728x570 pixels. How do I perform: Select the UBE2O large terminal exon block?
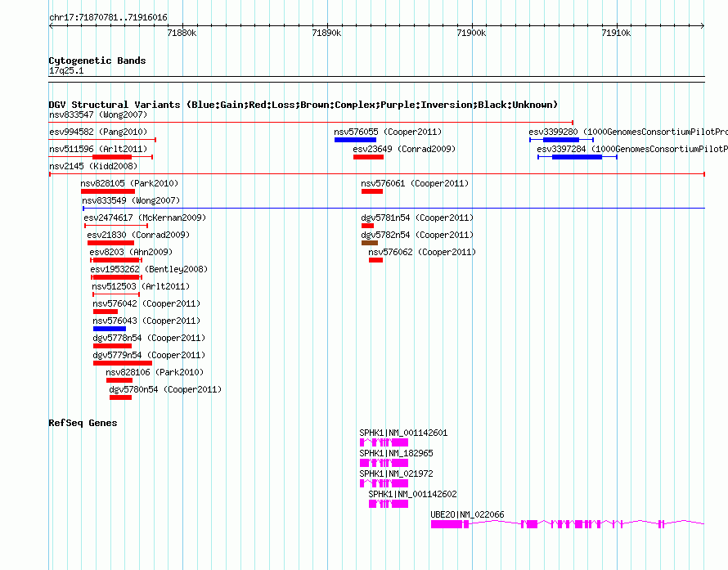(x=447, y=524)
